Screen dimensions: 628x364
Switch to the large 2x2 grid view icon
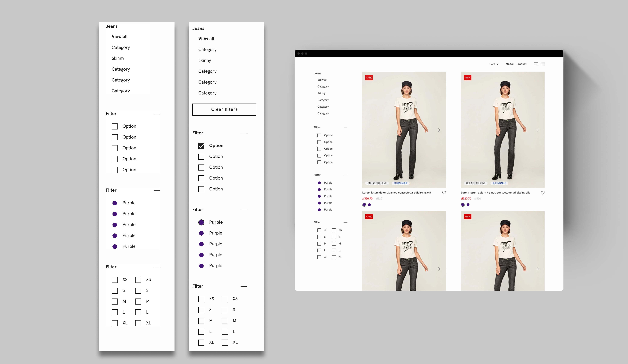pos(536,64)
